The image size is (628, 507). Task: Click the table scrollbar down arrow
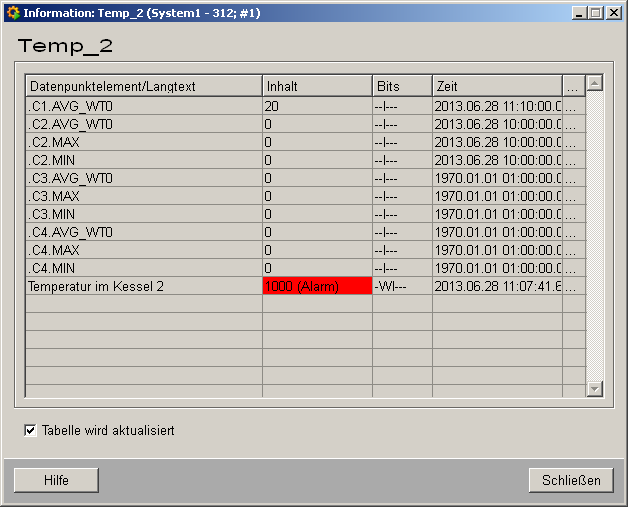(595, 389)
